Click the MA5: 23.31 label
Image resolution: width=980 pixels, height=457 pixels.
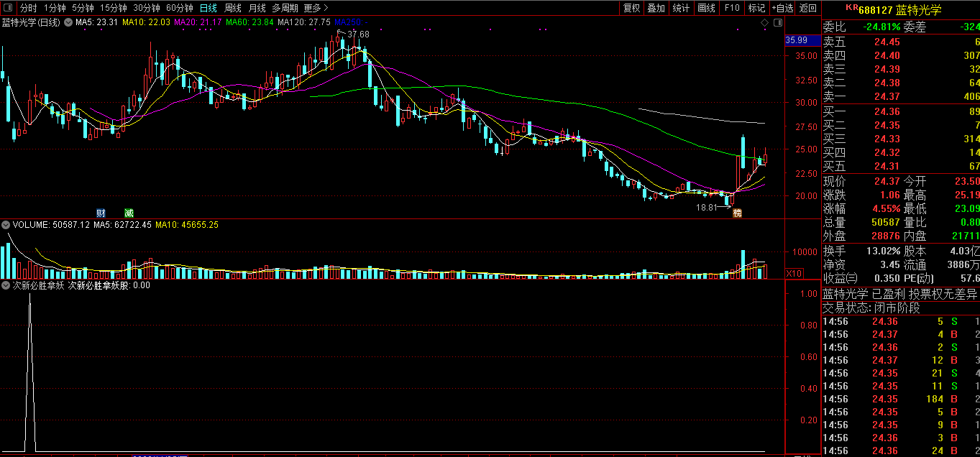(97, 23)
